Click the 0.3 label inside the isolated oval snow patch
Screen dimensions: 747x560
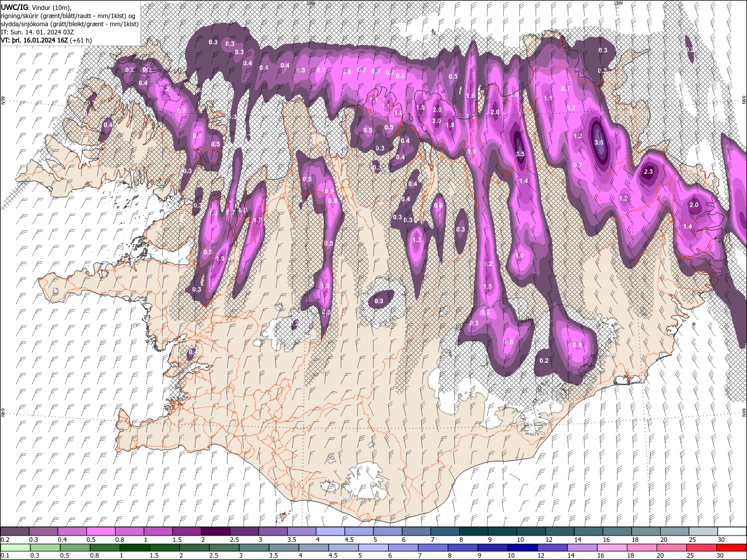pyautogui.click(x=379, y=301)
